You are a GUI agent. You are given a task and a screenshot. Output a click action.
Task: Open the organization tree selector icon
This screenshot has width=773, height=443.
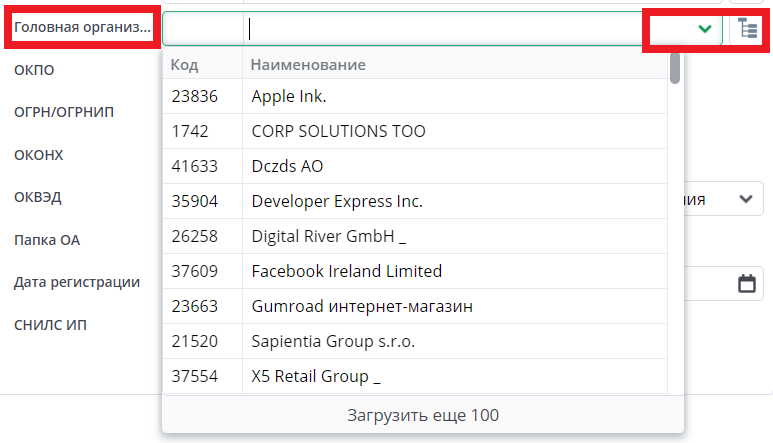coord(748,29)
